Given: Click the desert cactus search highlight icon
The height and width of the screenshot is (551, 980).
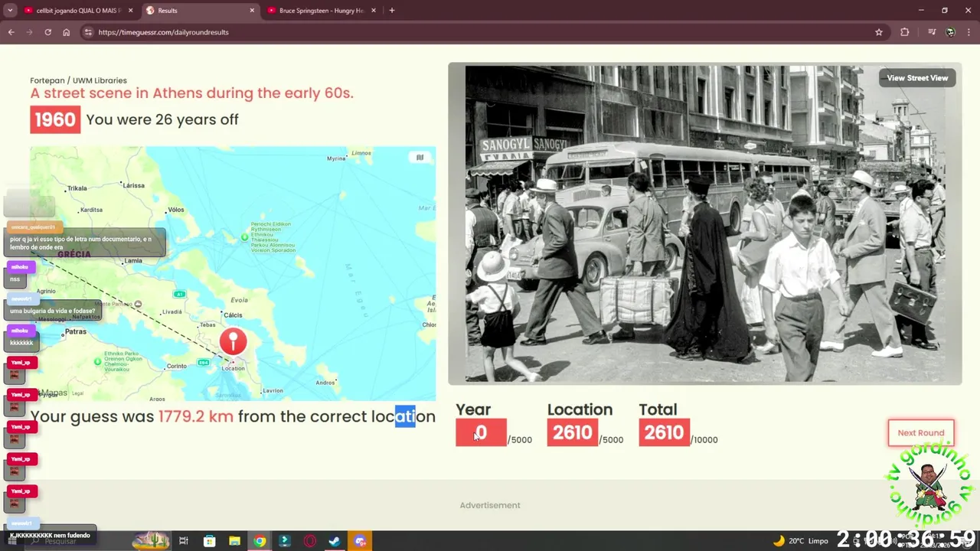Looking at the screenshot, I should [x=151, y=541].
